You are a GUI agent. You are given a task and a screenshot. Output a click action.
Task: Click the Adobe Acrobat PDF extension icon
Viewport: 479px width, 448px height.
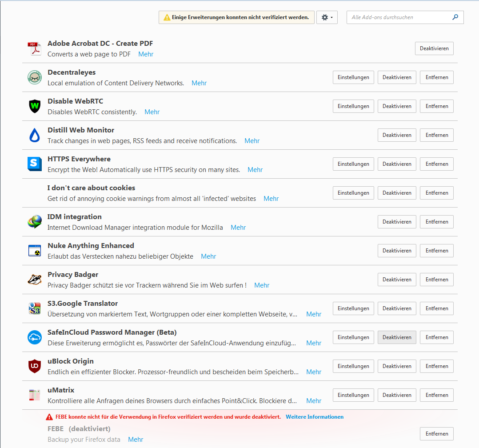coord(35,48)
